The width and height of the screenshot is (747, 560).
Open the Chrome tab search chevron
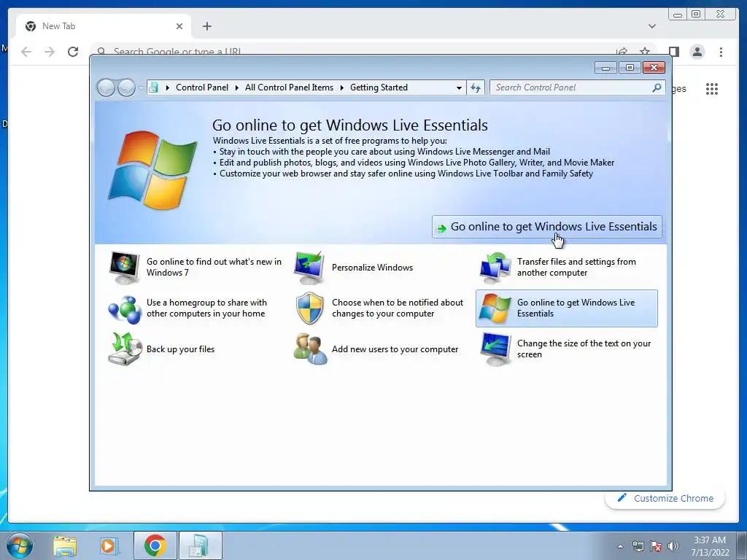click(652, 26)
